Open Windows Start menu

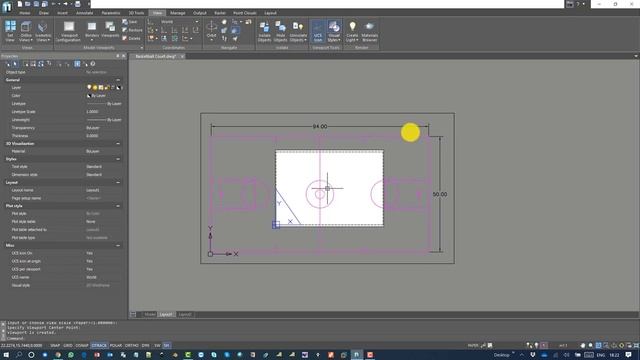pyautogui.click(x=6, y=355)
